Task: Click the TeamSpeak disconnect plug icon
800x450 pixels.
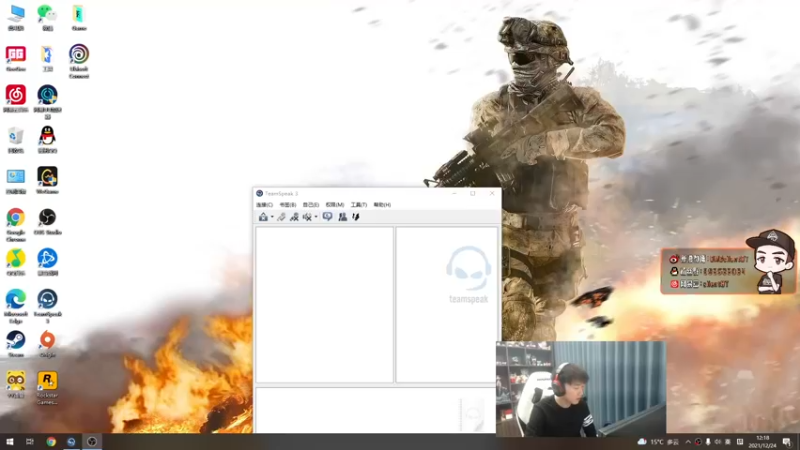Action: click(281, 217)
